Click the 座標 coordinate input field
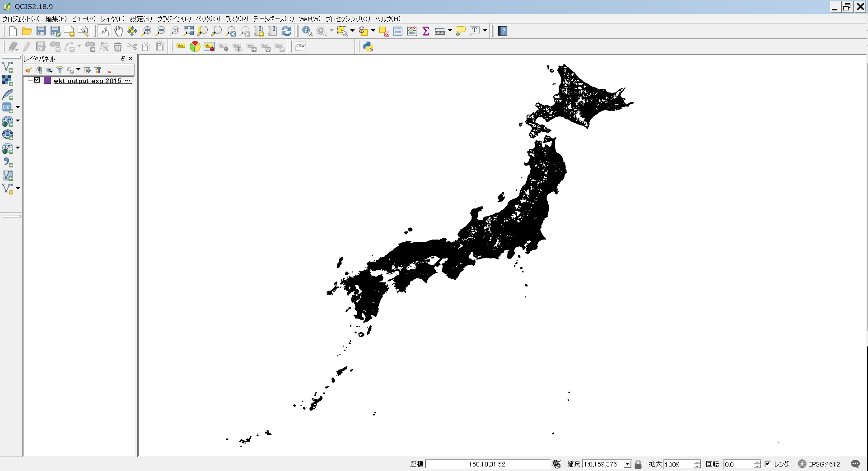This screenshot has height=471, width=868. (488, 464)
